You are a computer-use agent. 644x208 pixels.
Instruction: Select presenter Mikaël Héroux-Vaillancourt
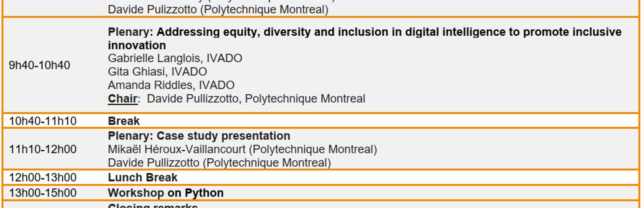coord(242,149)
